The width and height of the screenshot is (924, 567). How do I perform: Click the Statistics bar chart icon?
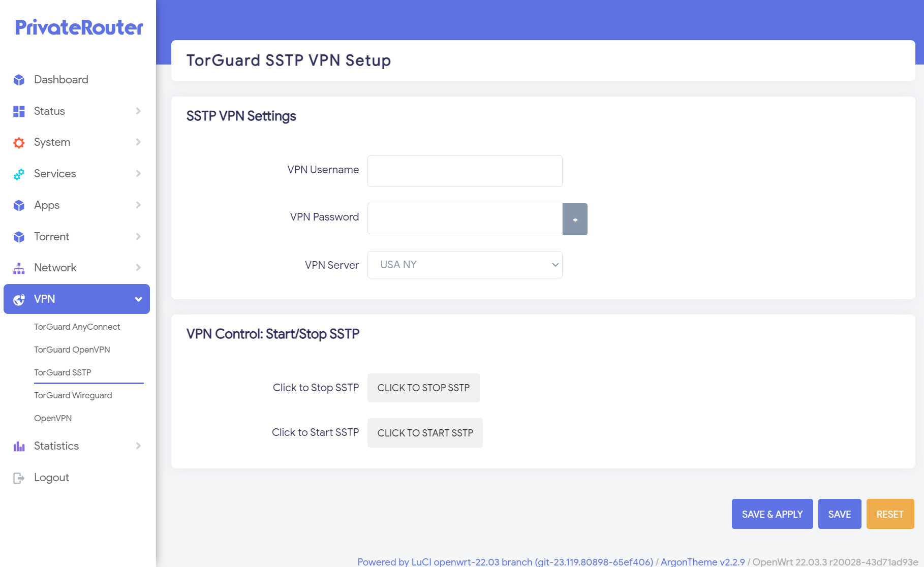click(19, 446)
